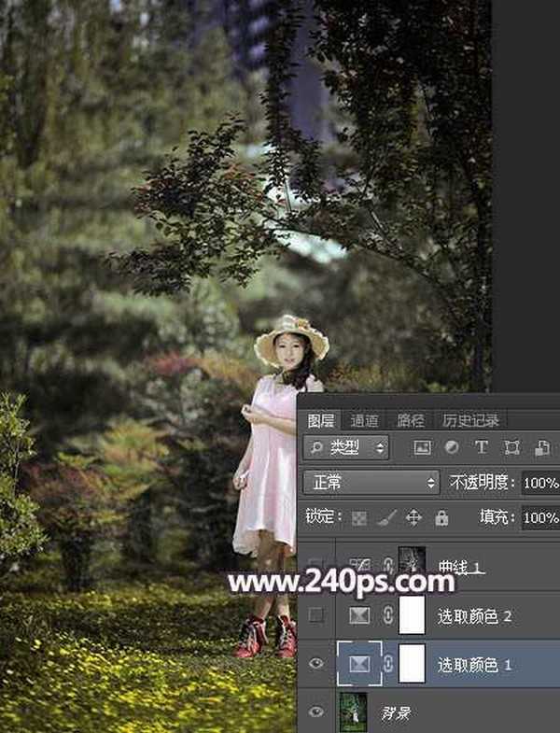Click the lock all padlock icon

(441, 517)
